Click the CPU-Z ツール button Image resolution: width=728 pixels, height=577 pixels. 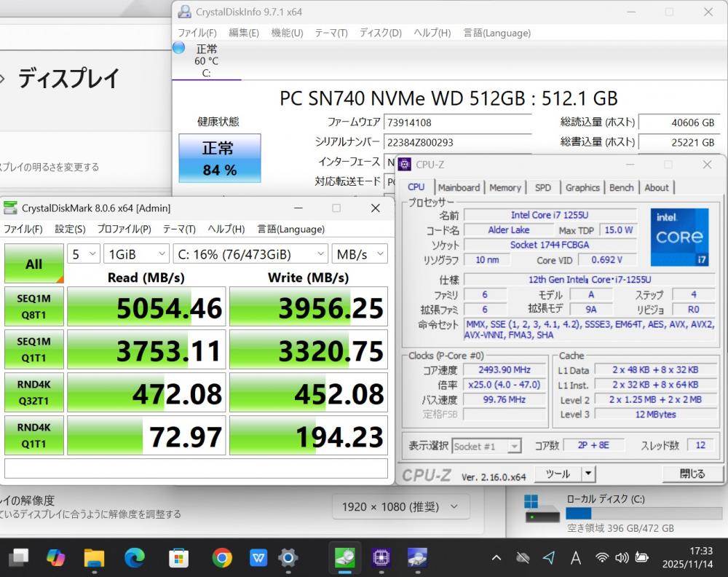click(558, 474)
